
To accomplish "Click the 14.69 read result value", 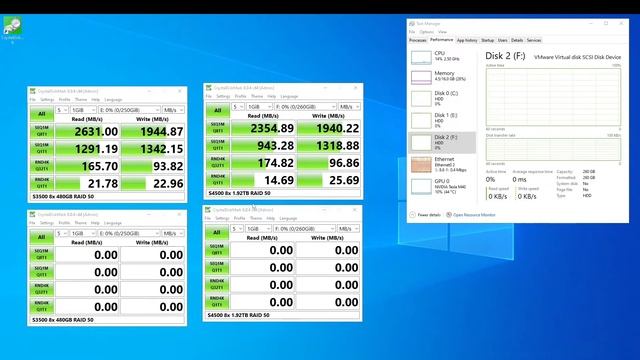I will pyautogui.click(x=263, y=180).
